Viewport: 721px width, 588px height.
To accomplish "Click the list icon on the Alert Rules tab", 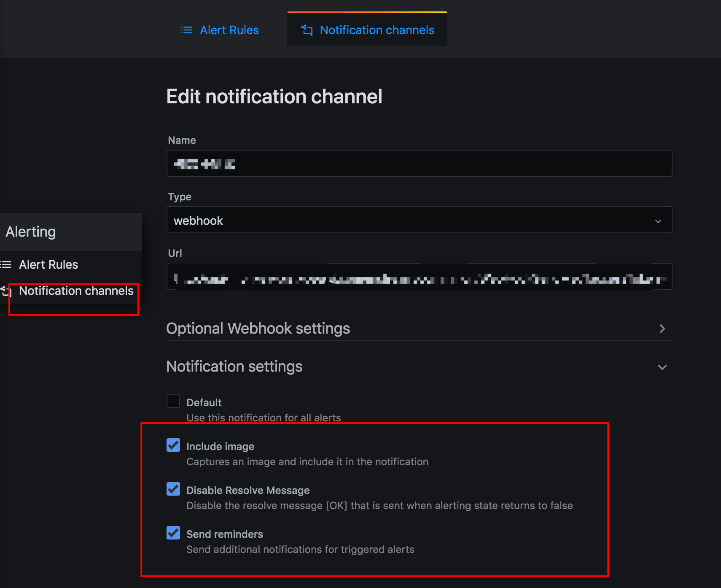I will tap(187, 30).
